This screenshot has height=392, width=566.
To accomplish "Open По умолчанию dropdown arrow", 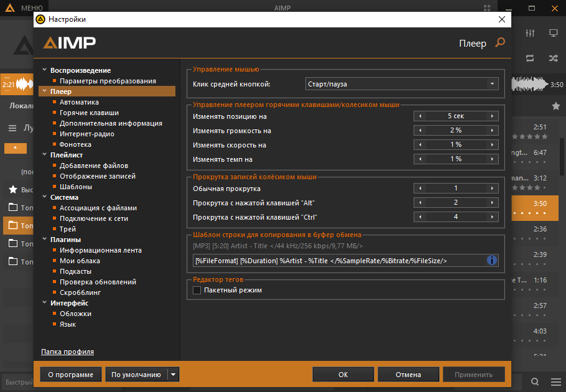I will (174, 375).
